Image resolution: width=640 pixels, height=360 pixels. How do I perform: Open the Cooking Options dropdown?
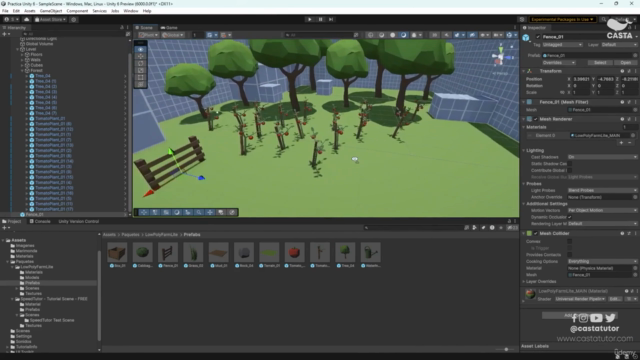click(x=602, y=261)
